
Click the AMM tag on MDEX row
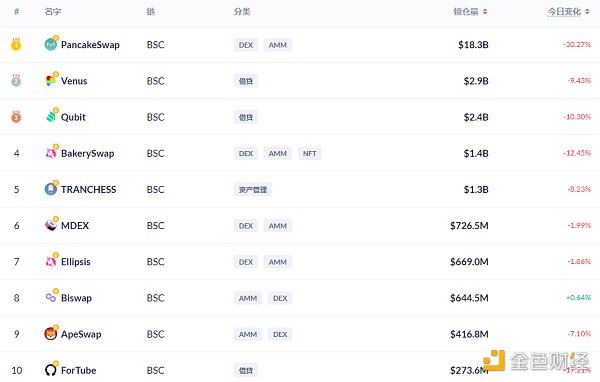(277, 226)
